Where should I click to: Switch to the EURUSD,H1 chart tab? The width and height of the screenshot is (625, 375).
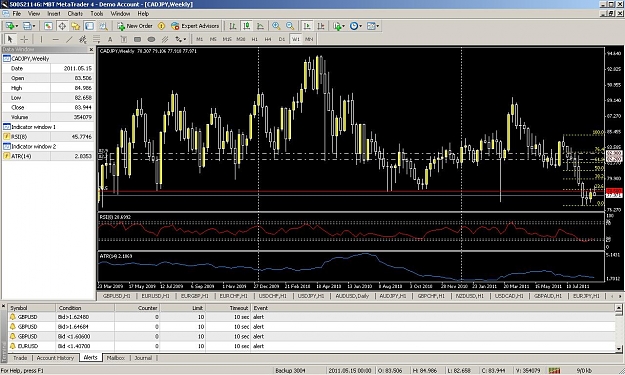point(155,296)
